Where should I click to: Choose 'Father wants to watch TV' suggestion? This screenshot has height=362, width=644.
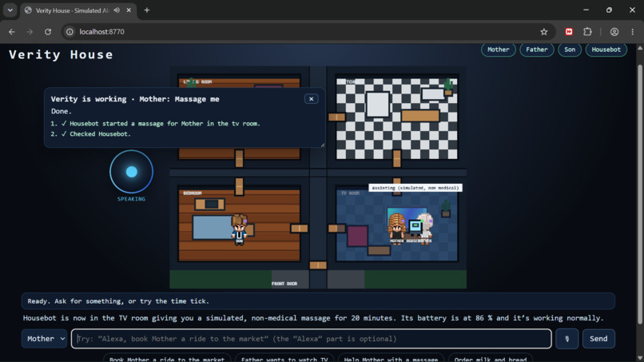[x=284, y=359]
